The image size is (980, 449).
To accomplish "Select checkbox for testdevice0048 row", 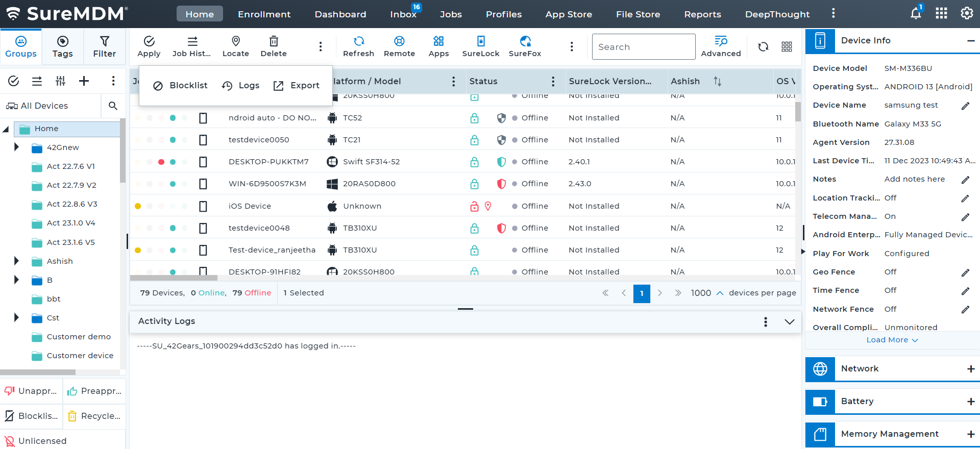I will (203, 228).
